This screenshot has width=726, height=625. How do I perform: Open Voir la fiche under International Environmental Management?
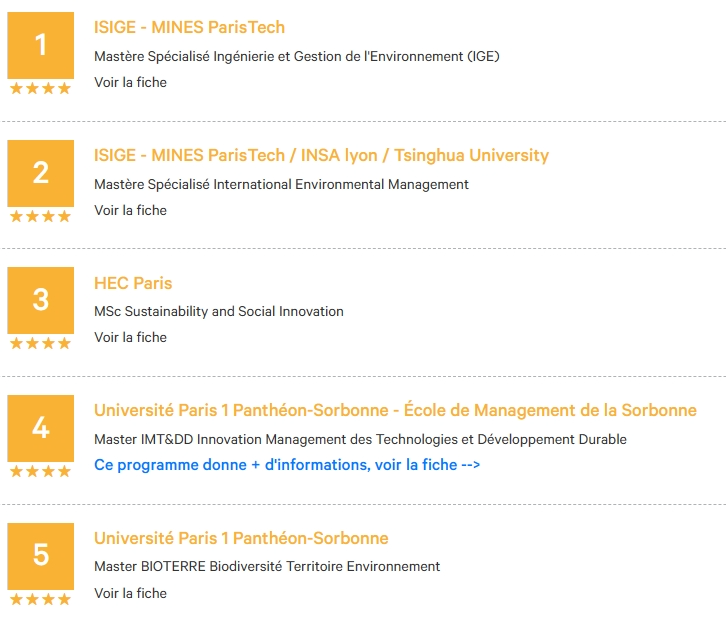pyautogui.click(x=130, y=210)
